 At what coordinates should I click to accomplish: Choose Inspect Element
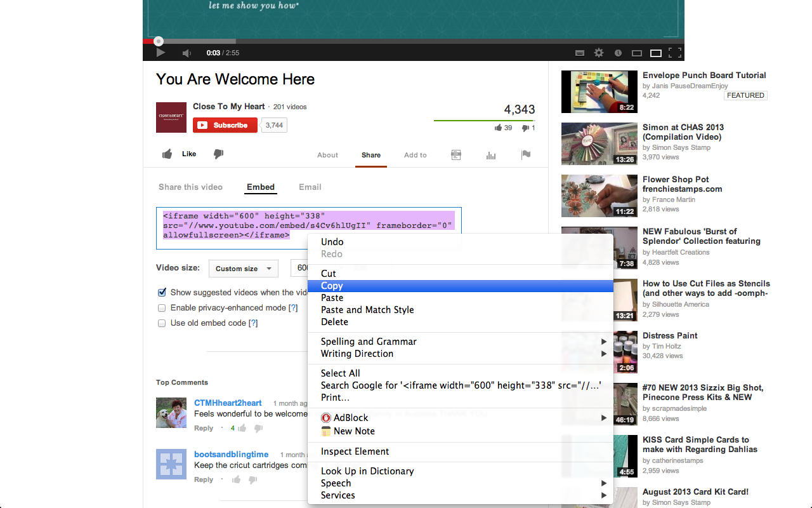pos(460,451)
